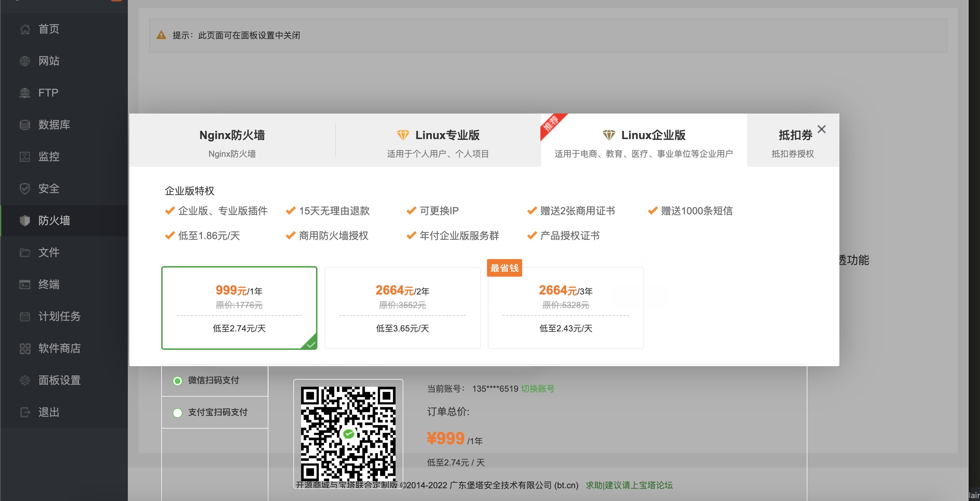
Task: Open the 数据库 menu item
Action: (64, 125)
